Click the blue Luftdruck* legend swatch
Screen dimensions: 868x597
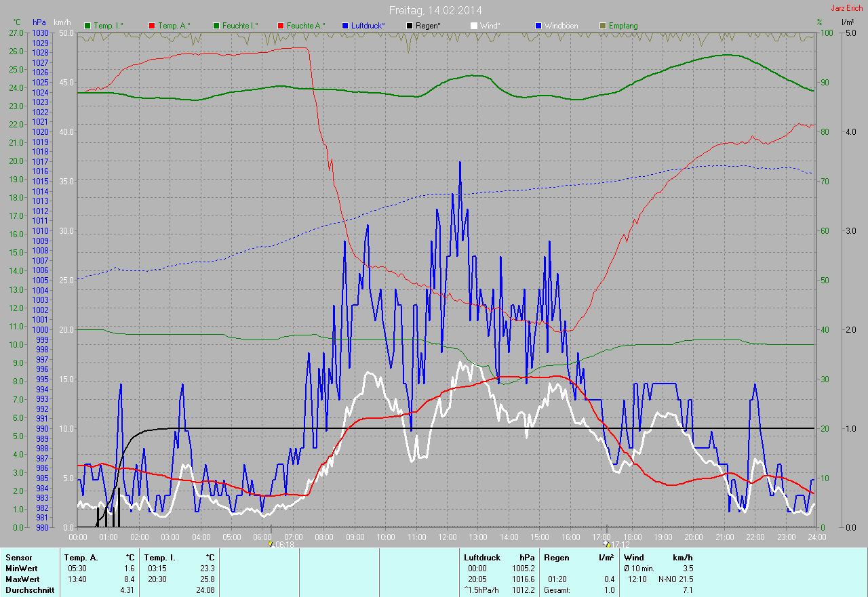(x=345, y=26)
